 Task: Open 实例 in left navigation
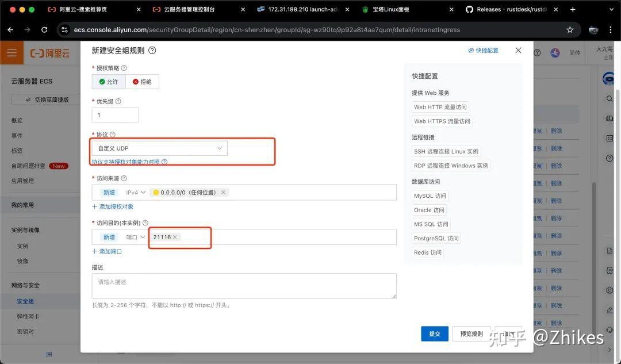point(22,246)
